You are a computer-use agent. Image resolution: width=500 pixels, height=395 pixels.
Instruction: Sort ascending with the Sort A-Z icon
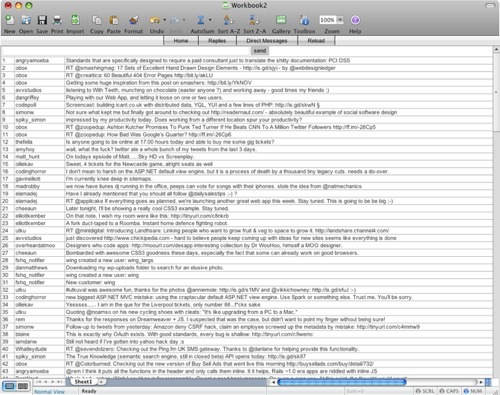click(x=229, y=20)
